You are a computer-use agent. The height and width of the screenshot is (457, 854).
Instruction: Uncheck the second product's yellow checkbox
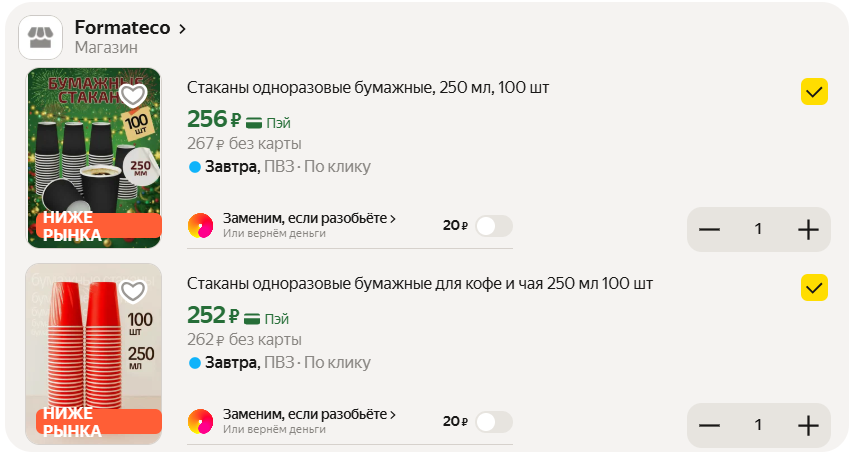tap(814, 288)
